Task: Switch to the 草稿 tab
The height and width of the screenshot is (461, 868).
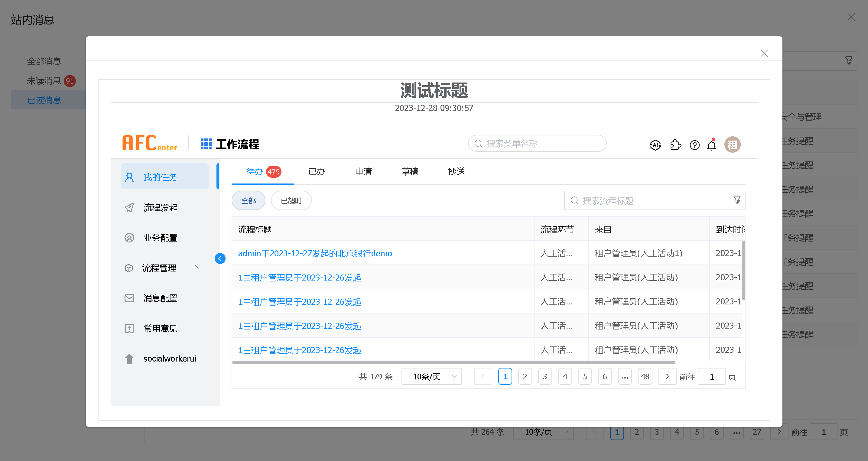Action: click(x=410, y=171)
